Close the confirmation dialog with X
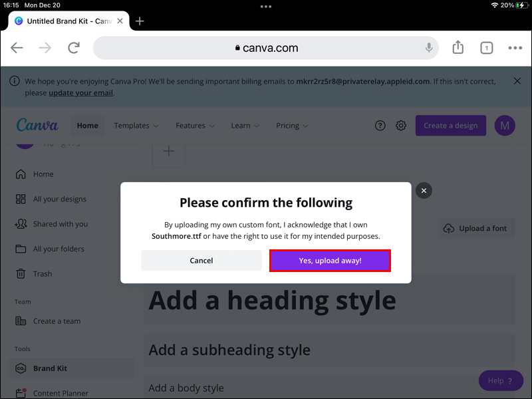 point(424,191)
